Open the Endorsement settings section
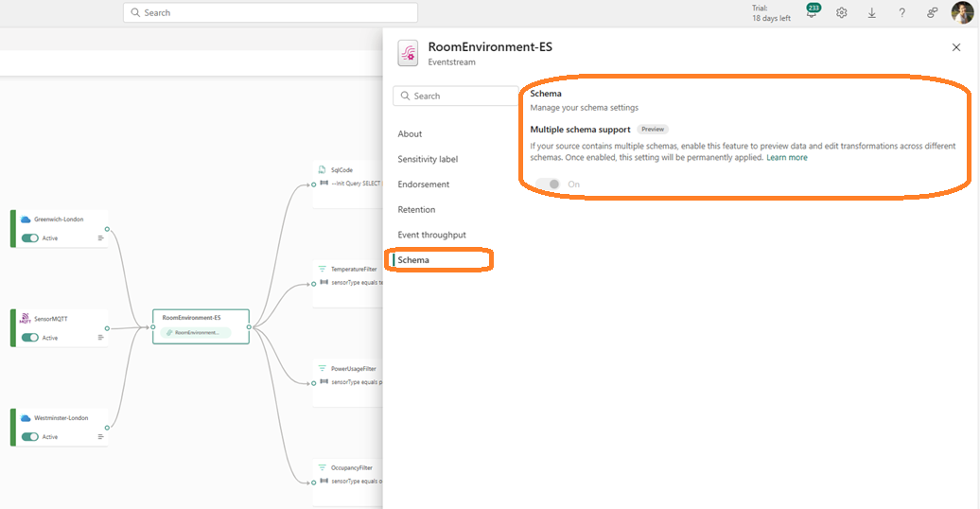980x509 pixels. (423, 184)
